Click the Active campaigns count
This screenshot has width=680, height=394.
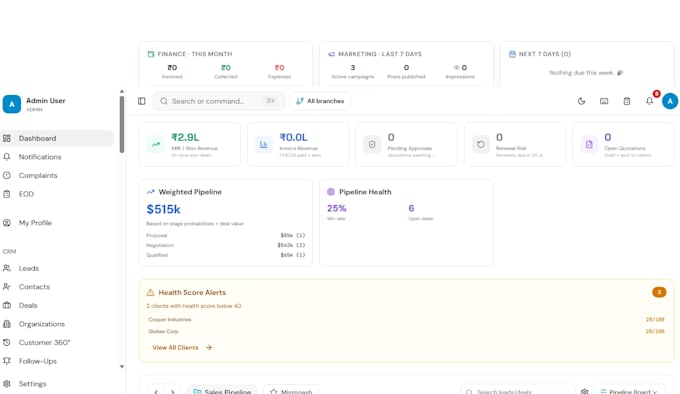[x=353, y=68]
